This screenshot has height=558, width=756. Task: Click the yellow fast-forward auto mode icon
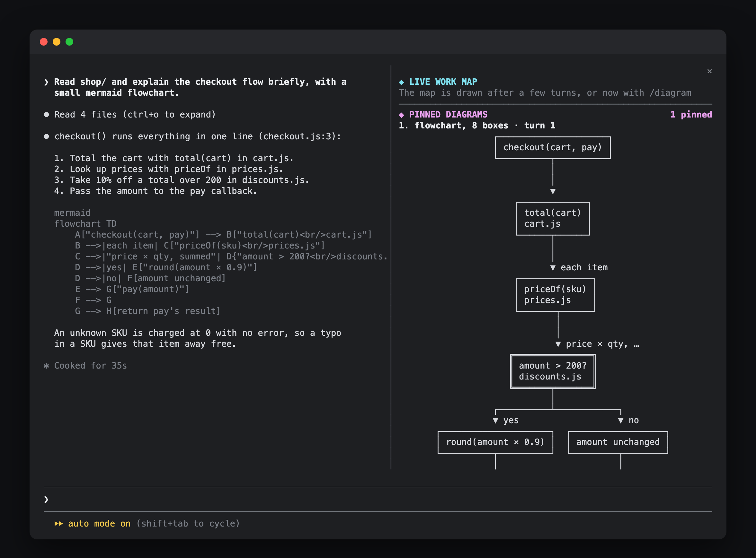point(58,524)
